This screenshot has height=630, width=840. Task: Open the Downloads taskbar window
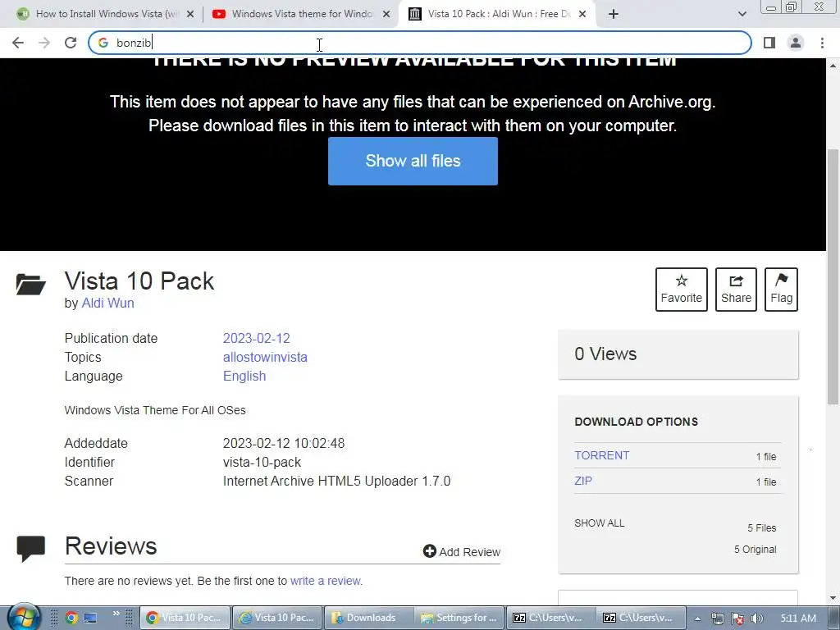pos(369,618)
